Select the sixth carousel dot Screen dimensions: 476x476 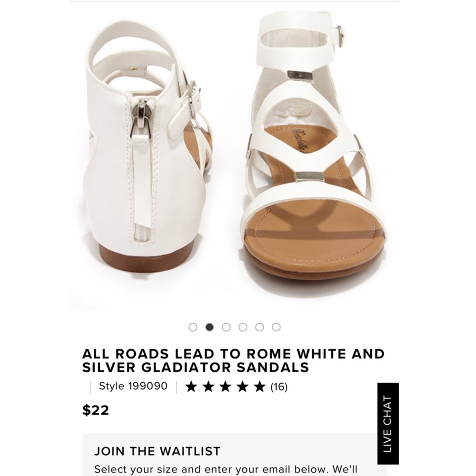pyautogui.click(x=276, y=327)
